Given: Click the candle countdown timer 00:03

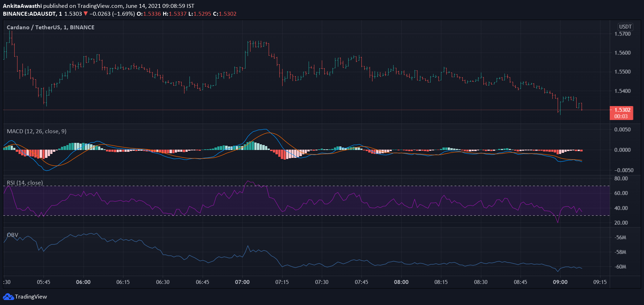Looking at the screenshot, I should (x=621, y=116).
